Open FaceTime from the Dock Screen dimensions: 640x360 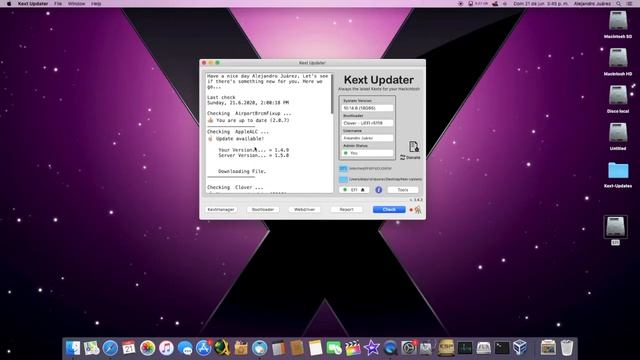coord(334,348)
